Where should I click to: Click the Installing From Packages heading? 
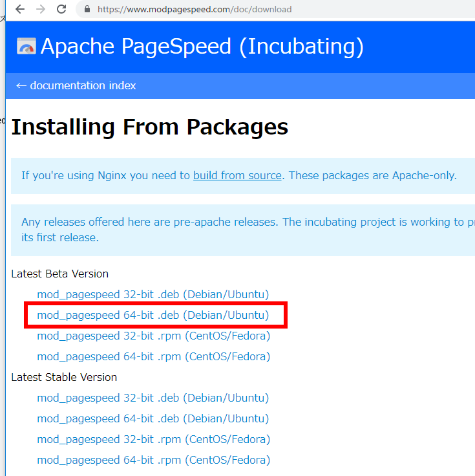(150, 127)
